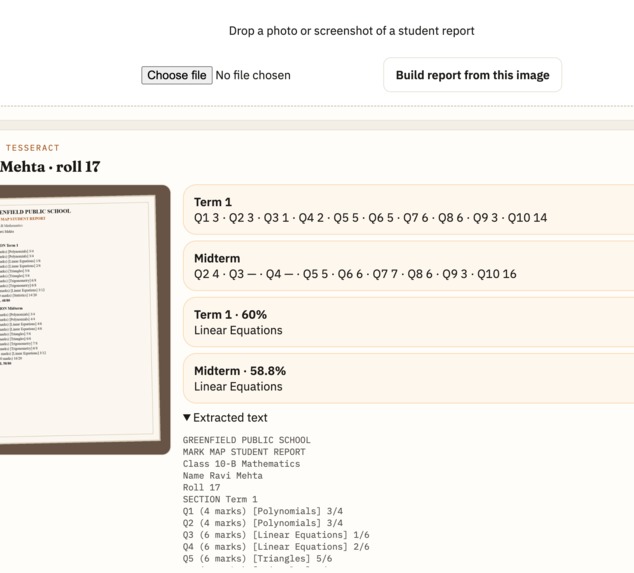Click 'Class 10-B Mathematics' extracted line

(241, 463)
